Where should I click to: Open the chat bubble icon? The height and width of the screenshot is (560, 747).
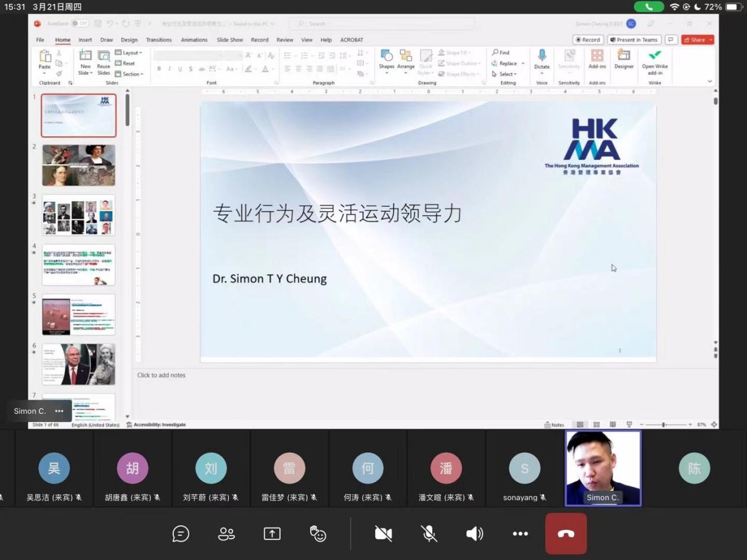tap(180, 533)
